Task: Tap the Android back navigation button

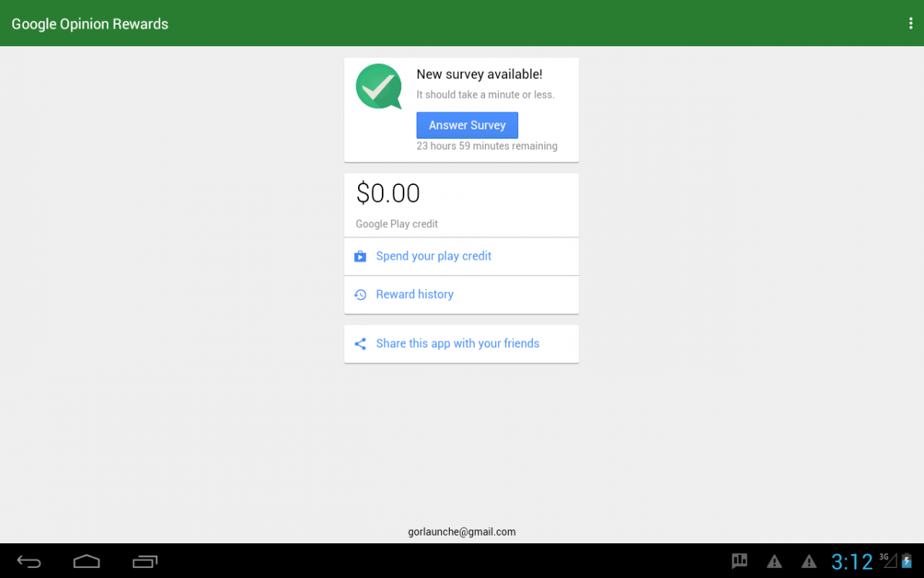Action: 29,561
